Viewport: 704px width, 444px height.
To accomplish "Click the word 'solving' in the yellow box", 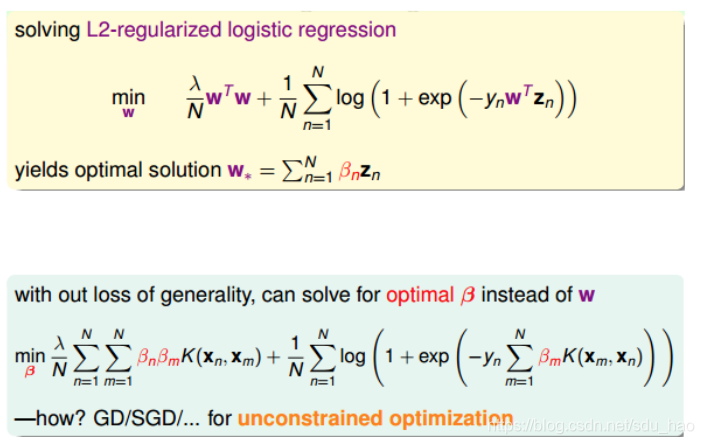I will pos(47,31).
